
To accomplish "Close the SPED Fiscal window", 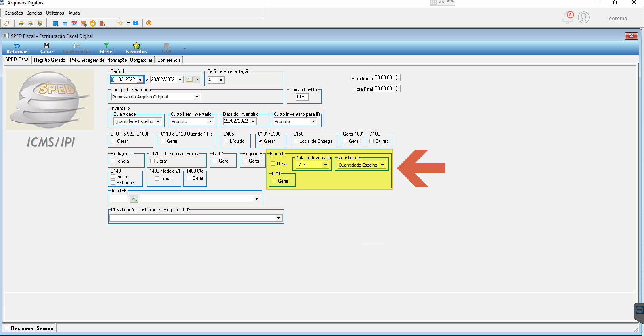I will (x=631, y=36).
